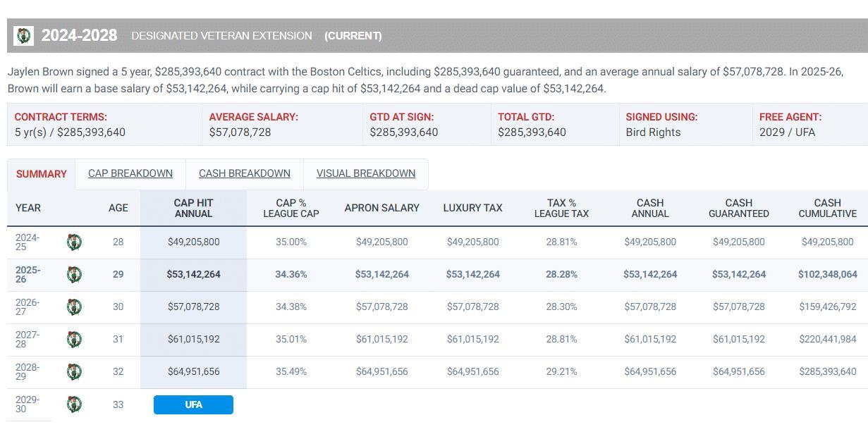The width and height of the screenshot is (868, 439).
Task: Click the Cash Cumulative column header
Action: tap(827, 208)
